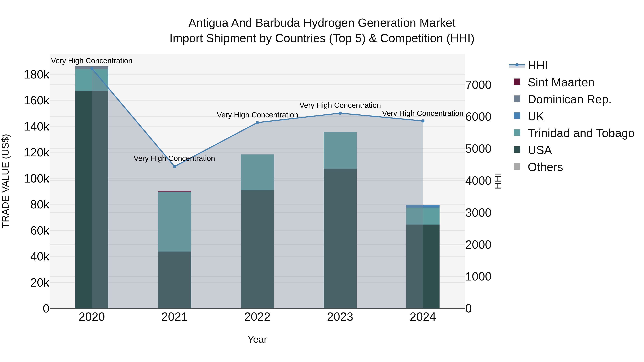
Task: Select the 2020 HHI data point
Action: click(x=92, y=68)
